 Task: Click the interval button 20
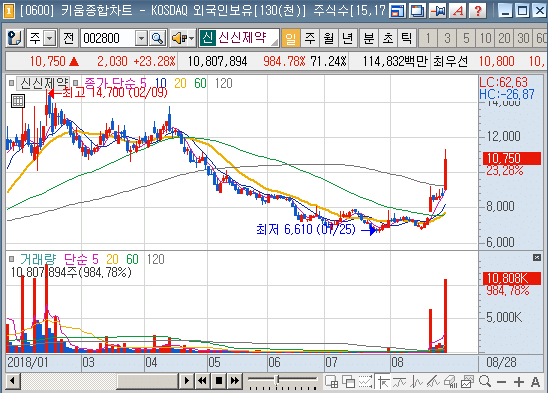tap(504, 38)
